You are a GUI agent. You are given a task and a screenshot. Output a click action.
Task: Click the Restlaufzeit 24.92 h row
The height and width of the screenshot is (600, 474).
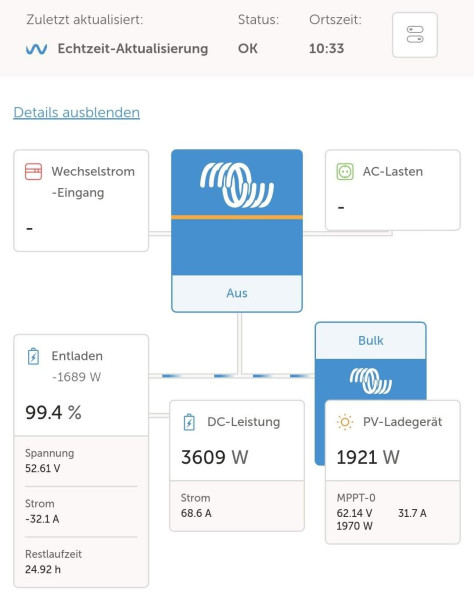[81, 562]
